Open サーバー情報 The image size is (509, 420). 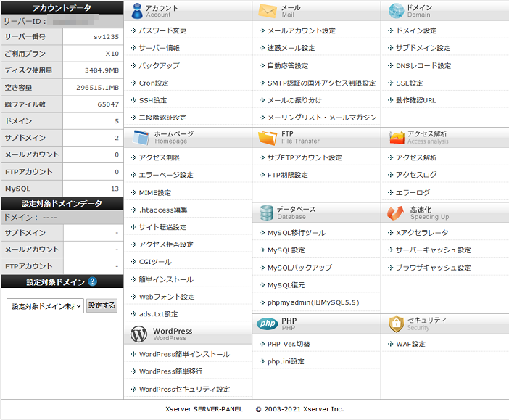(159, 48)
